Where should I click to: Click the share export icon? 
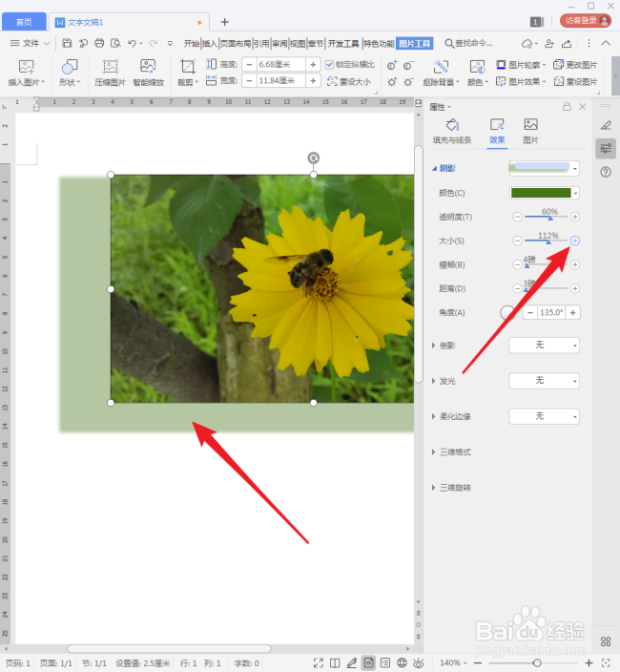click(x=567, y=43)
